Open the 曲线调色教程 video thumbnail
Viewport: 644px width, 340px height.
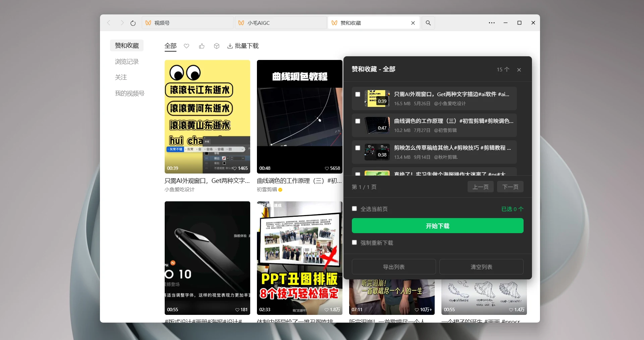click(x=300, y=117)
